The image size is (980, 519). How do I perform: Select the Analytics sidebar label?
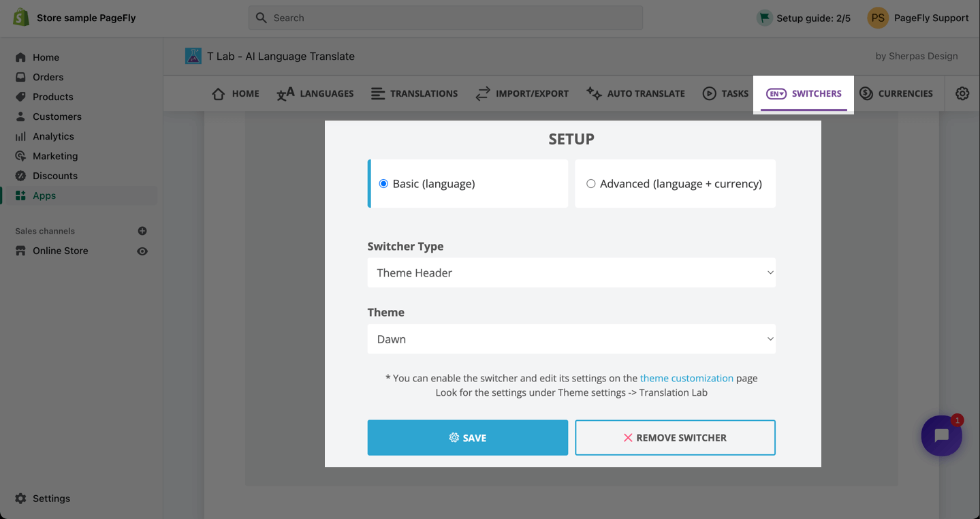coord(53,136)
